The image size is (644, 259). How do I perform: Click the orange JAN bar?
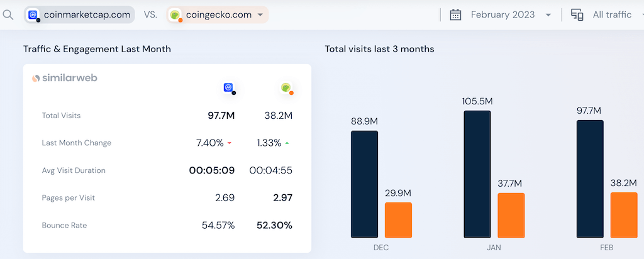click(511, 216)
